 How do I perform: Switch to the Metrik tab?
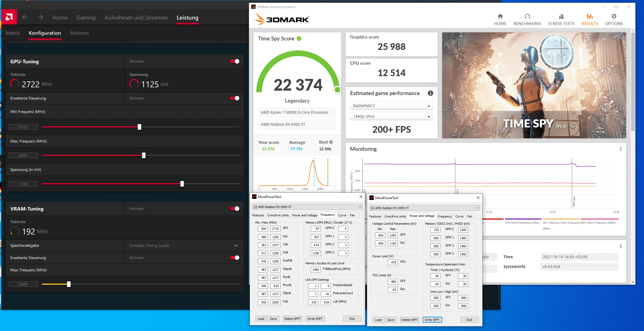tap(13, 33)
